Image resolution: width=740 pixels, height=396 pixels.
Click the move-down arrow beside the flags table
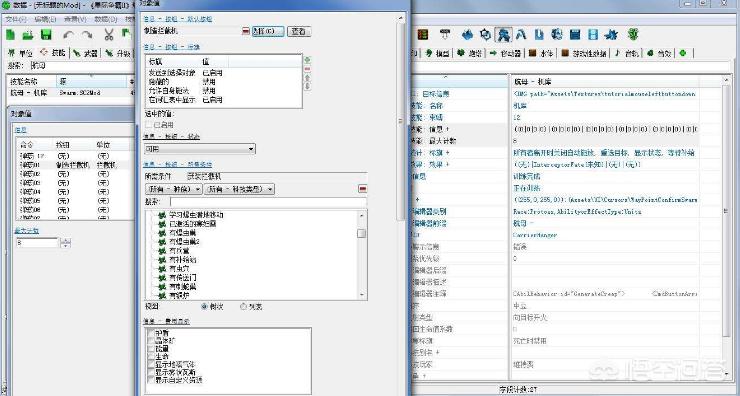point(307,86)
